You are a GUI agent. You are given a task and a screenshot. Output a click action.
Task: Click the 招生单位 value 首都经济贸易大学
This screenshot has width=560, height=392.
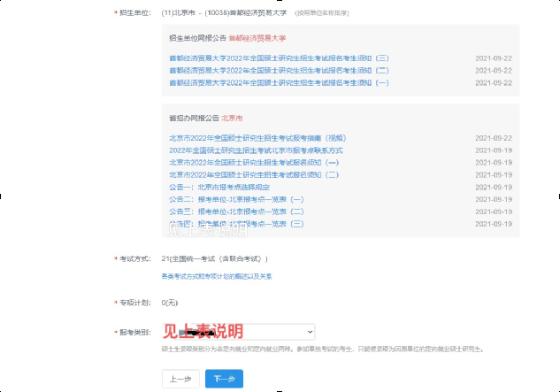coord(224,13)
